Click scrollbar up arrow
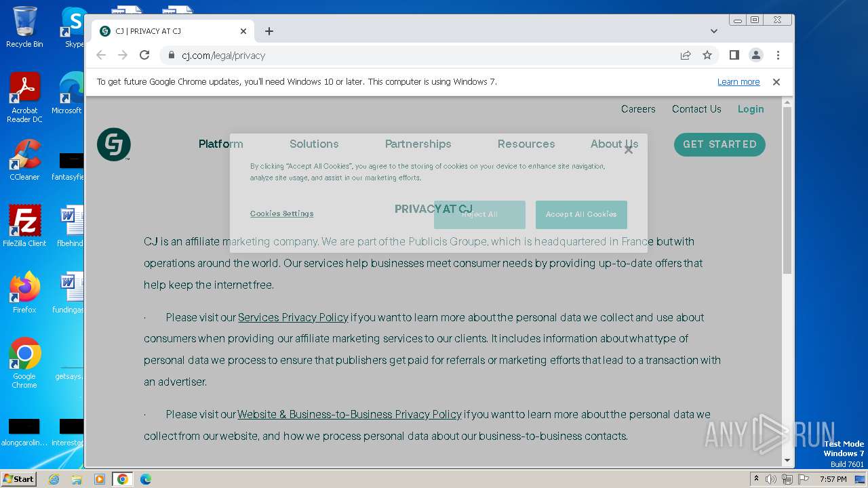868x488 pixels. (787, 102)
